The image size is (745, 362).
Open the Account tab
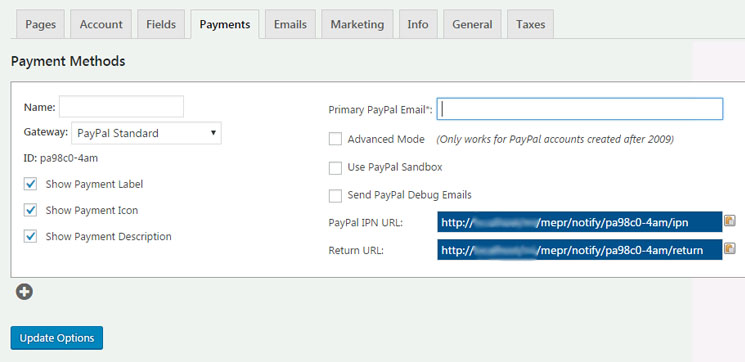click(101, 24)
